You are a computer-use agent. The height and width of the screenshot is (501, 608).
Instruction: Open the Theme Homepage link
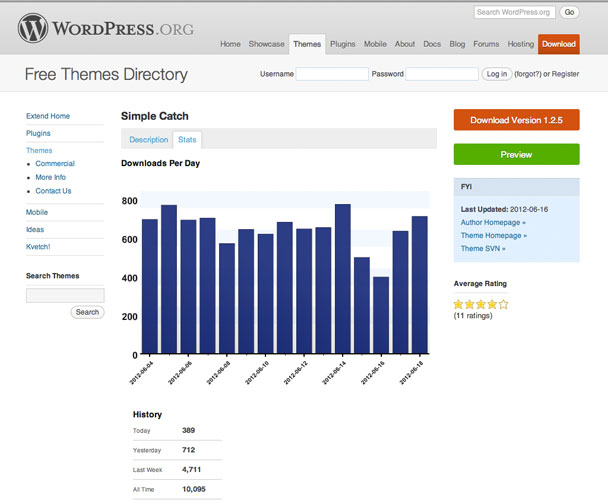(494, 236)
